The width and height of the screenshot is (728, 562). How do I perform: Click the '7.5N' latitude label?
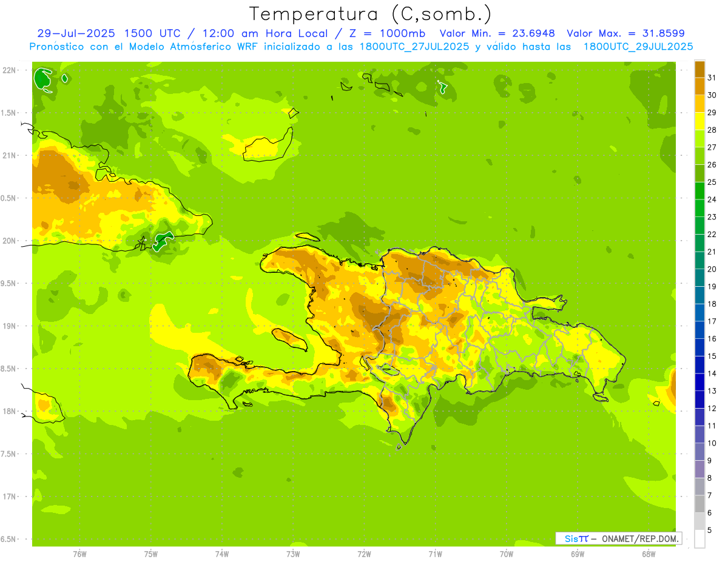pos(9,454)
